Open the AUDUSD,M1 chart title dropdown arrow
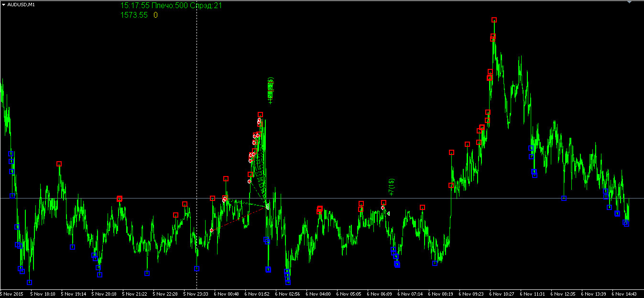Screen dimensions: 644x298 coord(3,4)
